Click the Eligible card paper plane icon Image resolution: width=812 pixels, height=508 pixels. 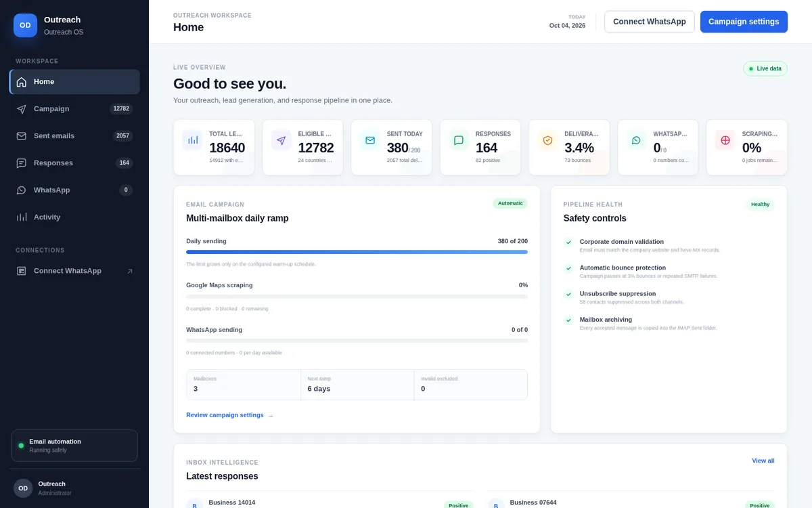[281, 140]
